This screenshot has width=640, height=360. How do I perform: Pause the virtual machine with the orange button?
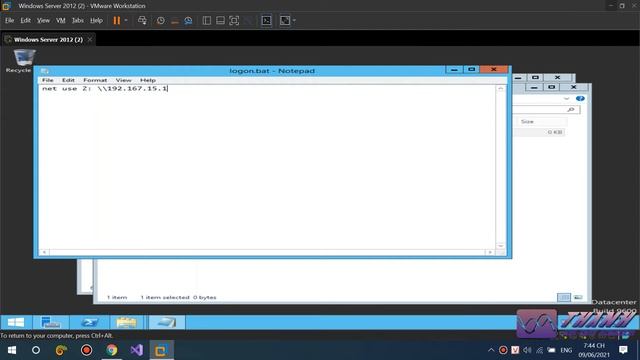coord(117,20)
